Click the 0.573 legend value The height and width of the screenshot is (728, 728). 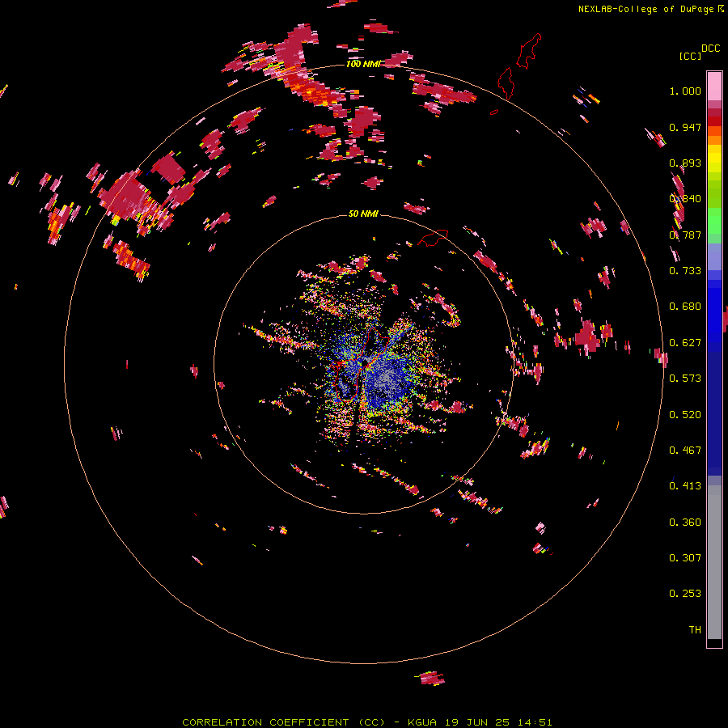(685, 379)
